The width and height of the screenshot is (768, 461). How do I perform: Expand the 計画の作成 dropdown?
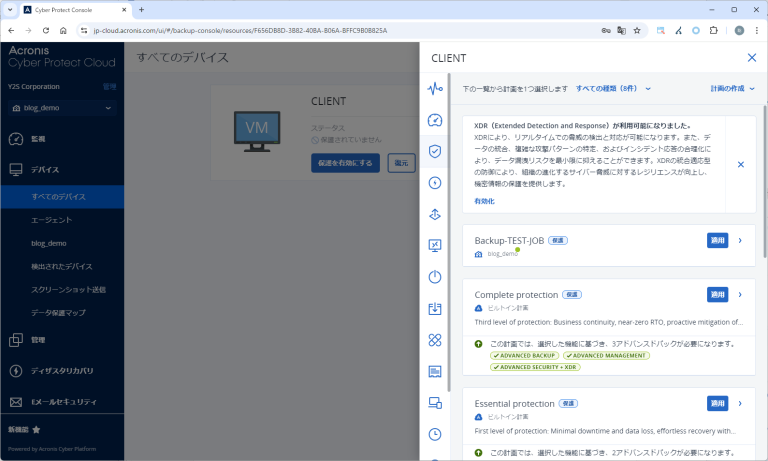[x=732, y=88]
